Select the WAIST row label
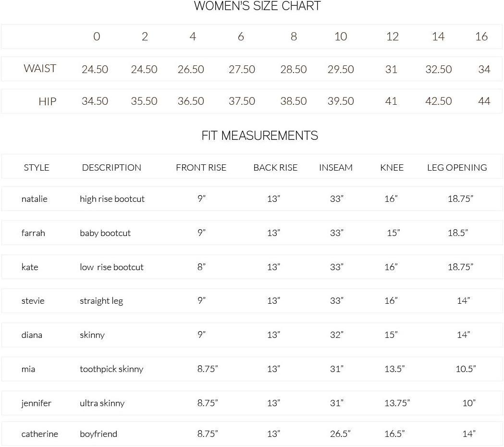504x447 pixels. point(40,68)
